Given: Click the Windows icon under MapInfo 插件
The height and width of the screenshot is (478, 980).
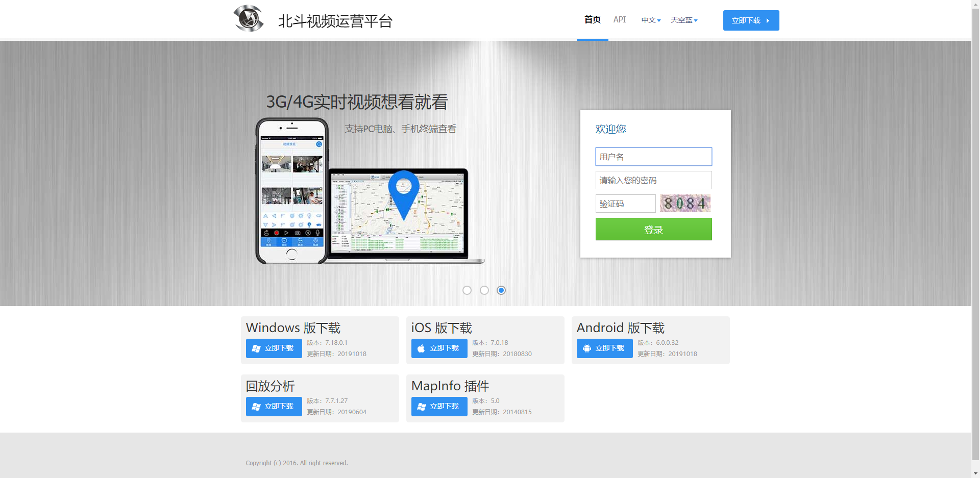Looking at the screenshot, I should 422,407.
